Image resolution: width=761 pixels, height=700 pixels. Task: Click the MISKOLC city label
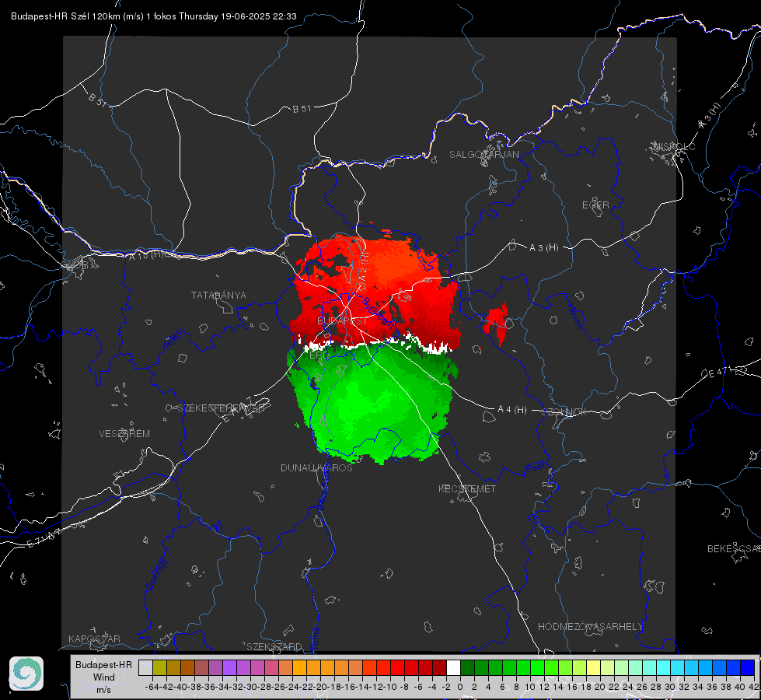pos(674,147)
